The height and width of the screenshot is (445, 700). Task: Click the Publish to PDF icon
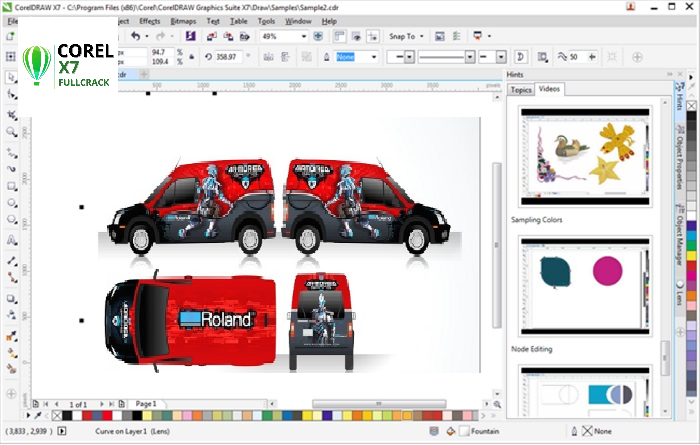click(x=245, y=36)
